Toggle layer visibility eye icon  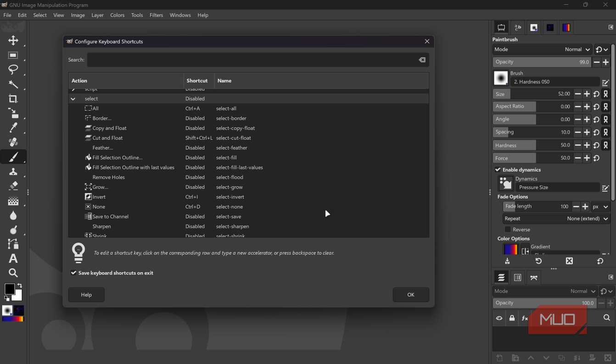[499, 318]
